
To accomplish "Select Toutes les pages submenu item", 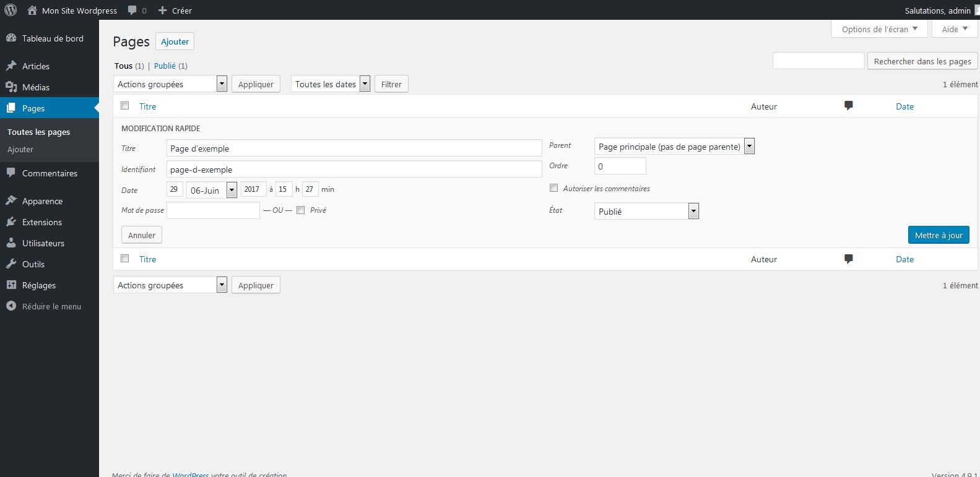I will point(38,132).
